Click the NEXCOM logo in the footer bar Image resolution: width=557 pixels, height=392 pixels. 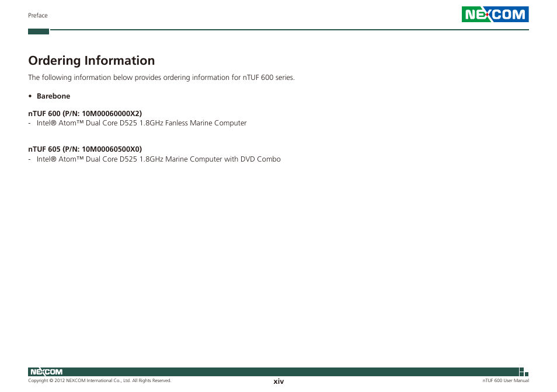point(46,372)
